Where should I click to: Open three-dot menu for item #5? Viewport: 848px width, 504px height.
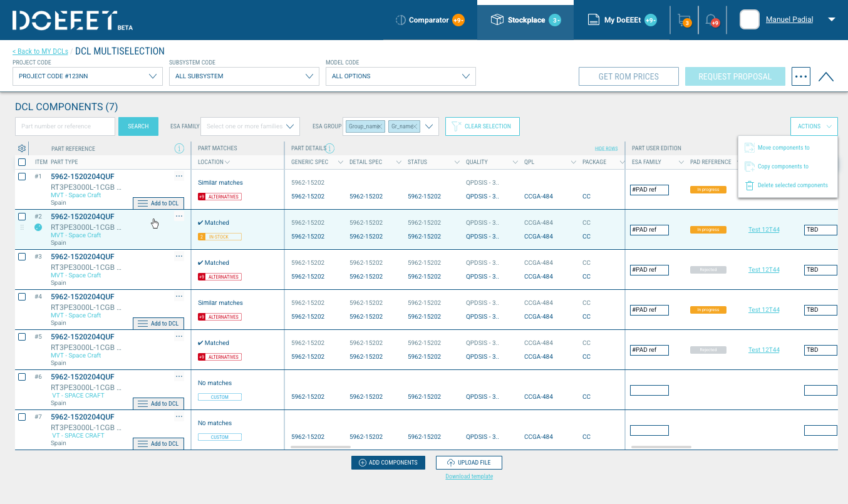(x=179, y=336)
